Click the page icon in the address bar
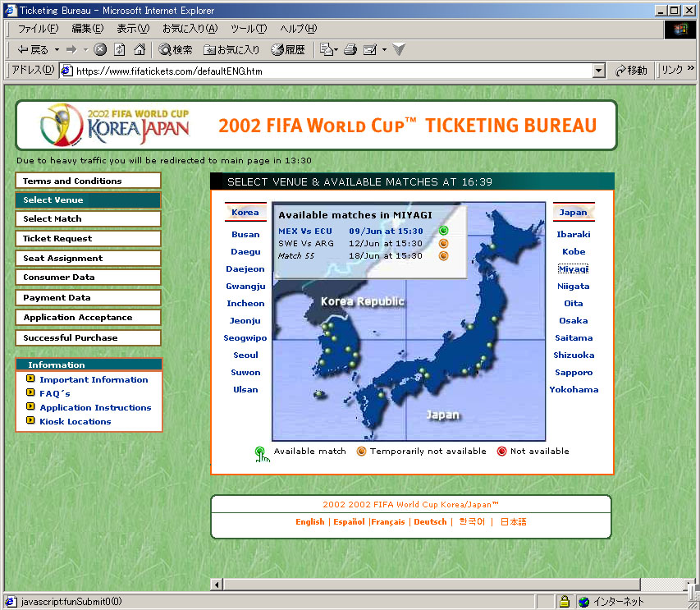This screenshot has height=610, width=700. (x=67, y=71)
